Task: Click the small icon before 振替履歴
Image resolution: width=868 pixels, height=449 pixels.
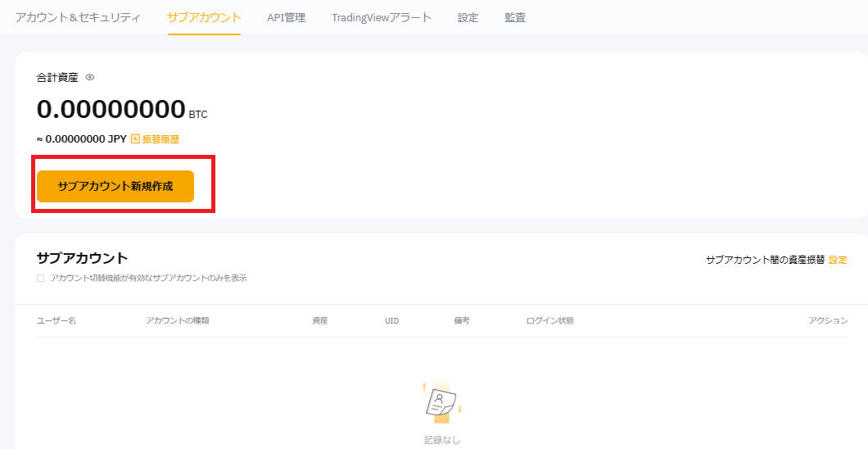Action: click(x=135, y=139)
